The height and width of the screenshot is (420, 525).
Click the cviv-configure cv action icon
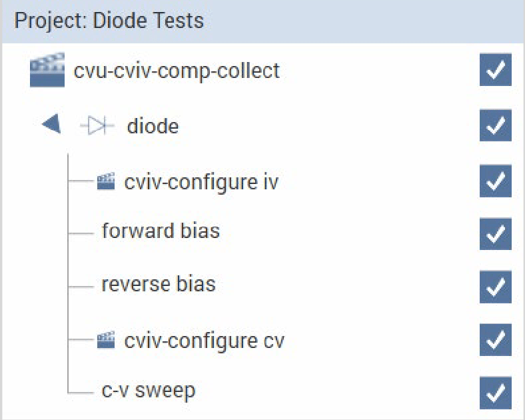(107, 341)
